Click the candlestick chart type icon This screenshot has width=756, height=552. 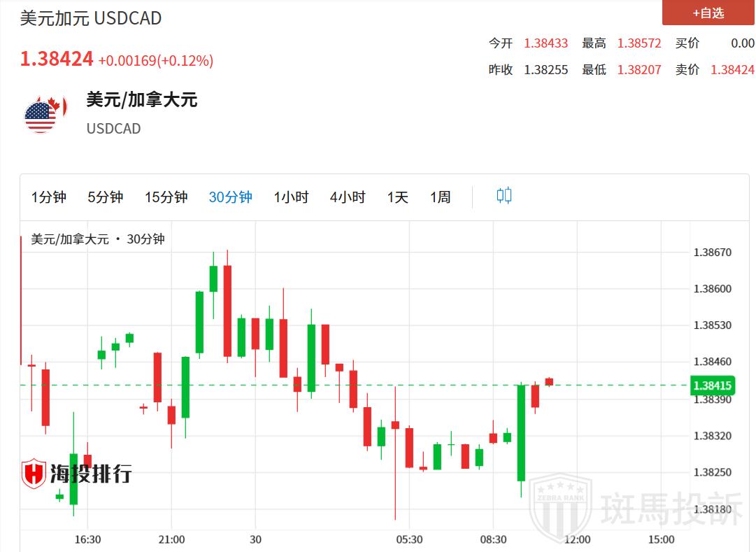click(504, 196)
